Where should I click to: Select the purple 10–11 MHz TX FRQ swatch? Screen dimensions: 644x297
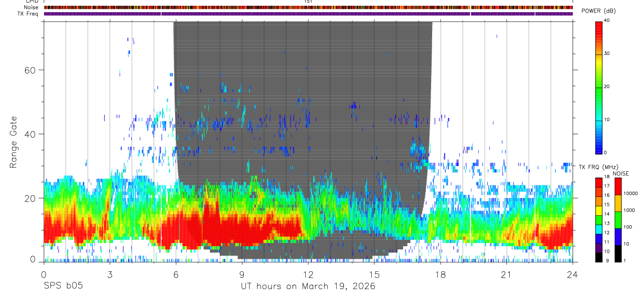pos(599,247)
